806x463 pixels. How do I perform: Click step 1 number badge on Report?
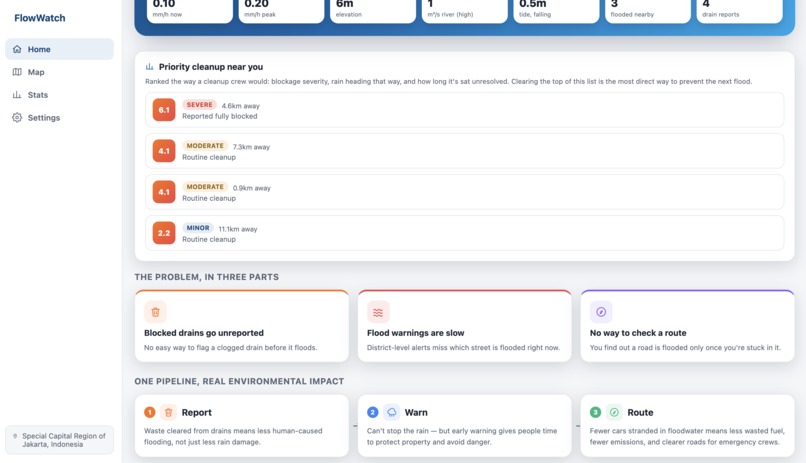coord(150,412)
